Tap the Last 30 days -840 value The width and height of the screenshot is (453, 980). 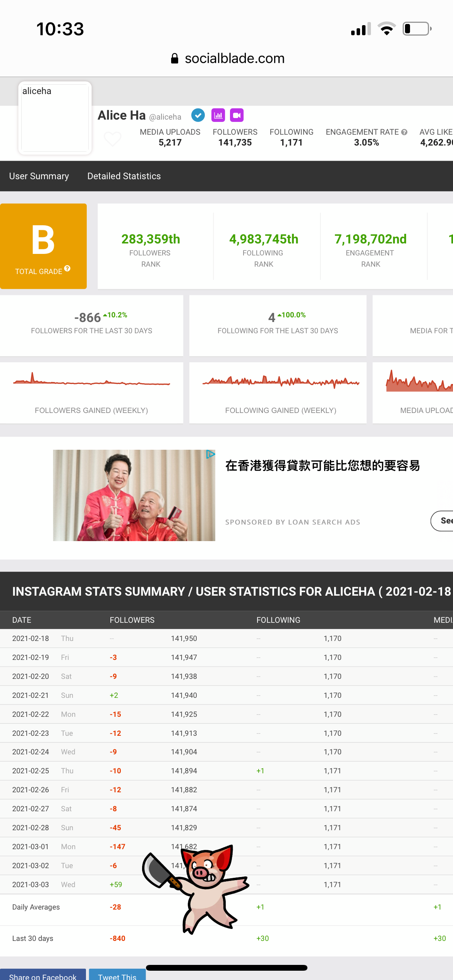pos(117,938)
